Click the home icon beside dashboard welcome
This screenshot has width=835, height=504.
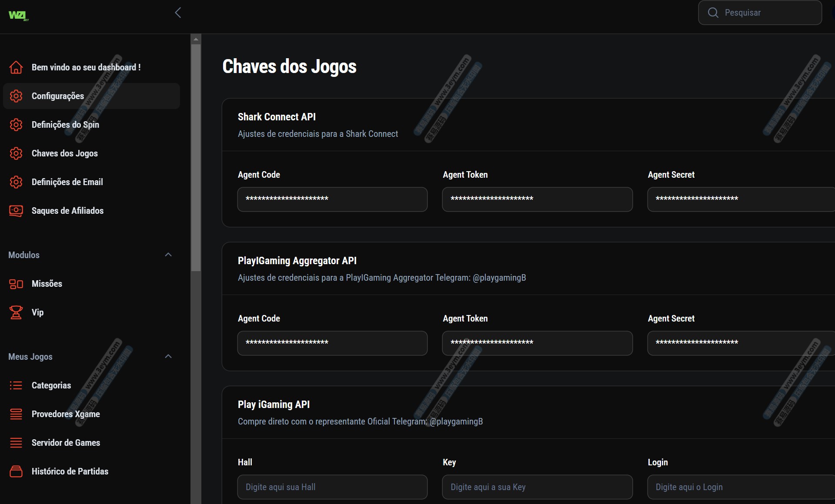click(x=16, y=67)
